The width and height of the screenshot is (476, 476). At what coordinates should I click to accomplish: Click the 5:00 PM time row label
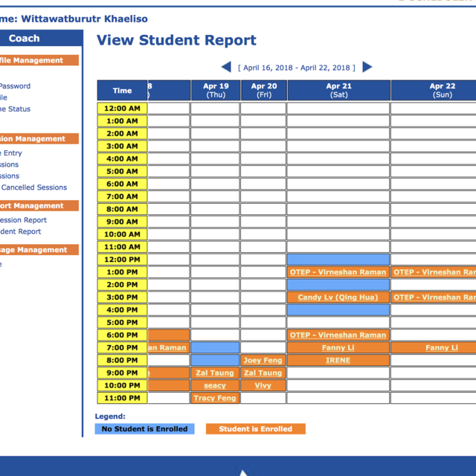pos(122,322)
